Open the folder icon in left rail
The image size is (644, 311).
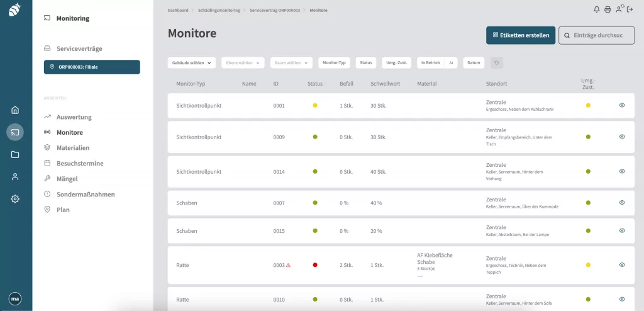(x=15, y=154)
